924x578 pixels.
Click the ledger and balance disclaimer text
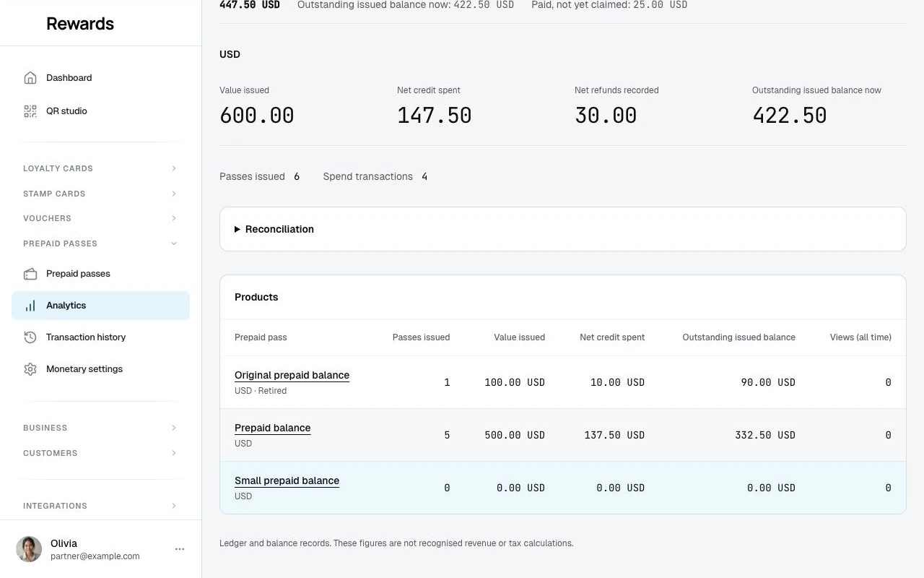pyautogui.click(x=396, y=543)
